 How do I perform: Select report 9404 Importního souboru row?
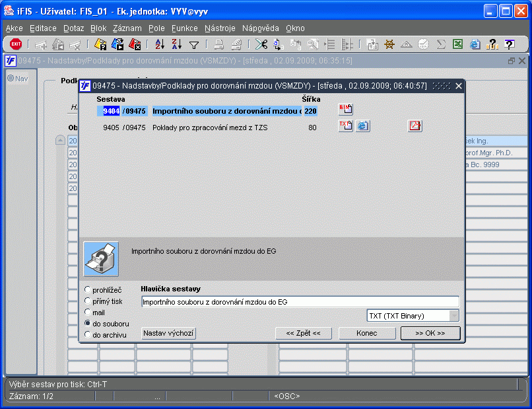click(x=207, y=111)
